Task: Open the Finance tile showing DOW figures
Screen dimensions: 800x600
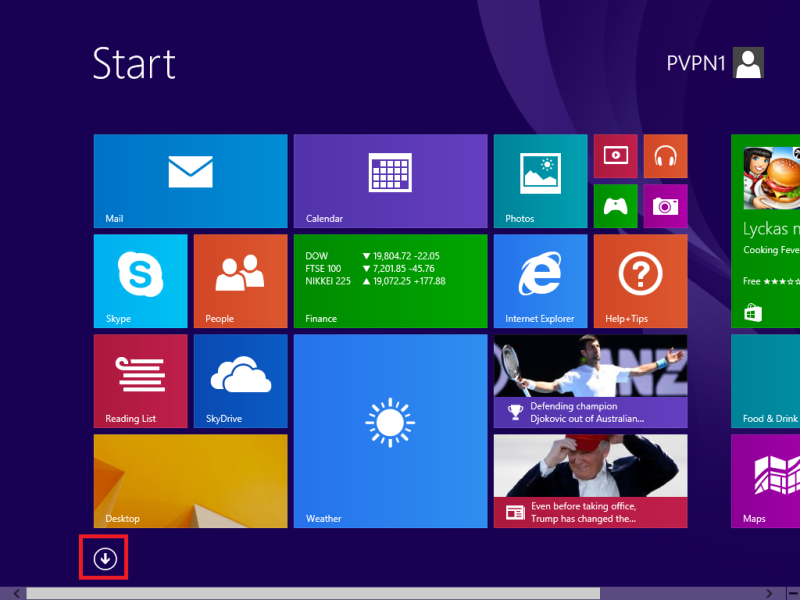Action: pos(390,281)
